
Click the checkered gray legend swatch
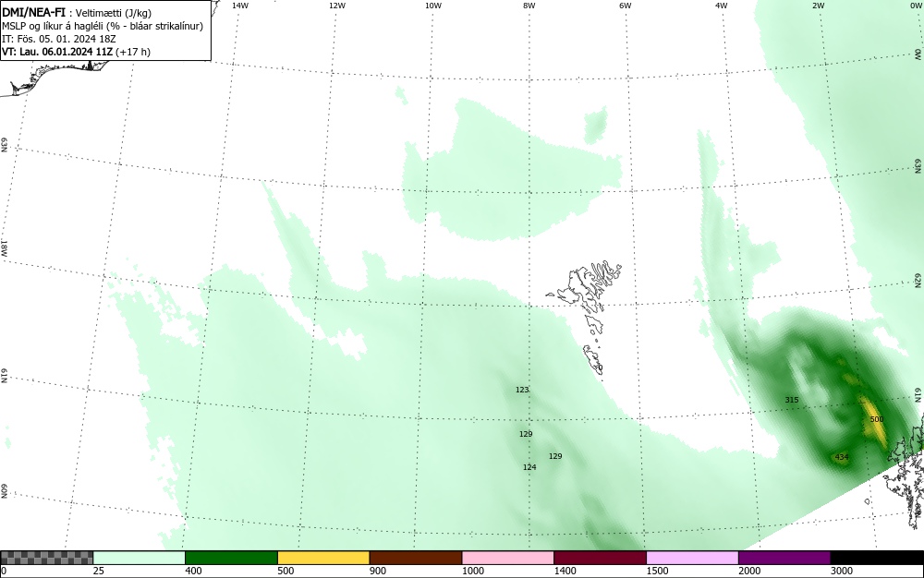pyautogui.click(x=46, y=558)
